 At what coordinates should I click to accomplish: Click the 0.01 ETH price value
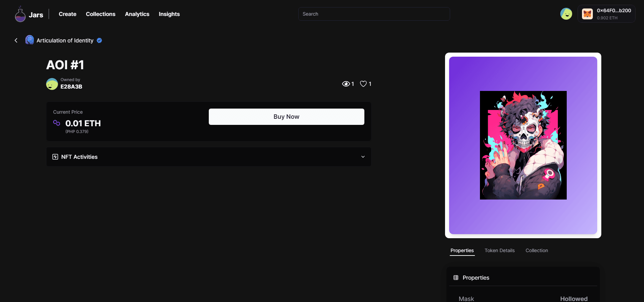pos(83,123)
